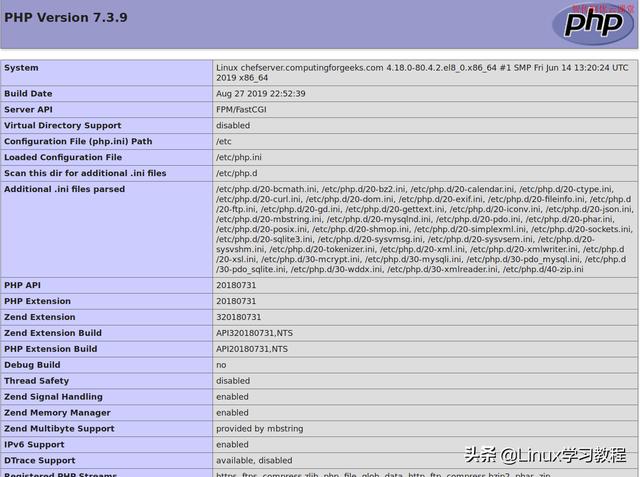Click the Loaded Configuration File label

(x=63, y=157)
